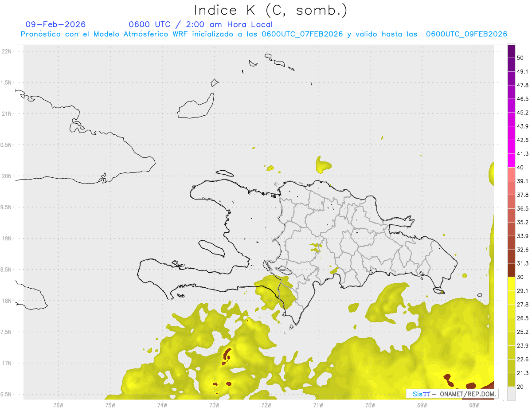Click the colorbar value "32.6"

(523, 250)
